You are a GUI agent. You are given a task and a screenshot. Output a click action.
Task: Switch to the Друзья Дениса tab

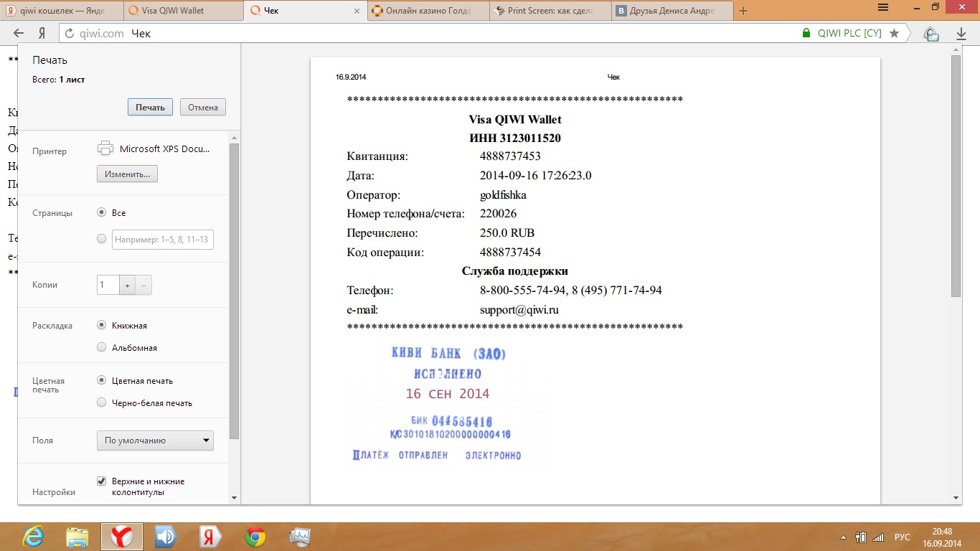(x=672, y=11)
